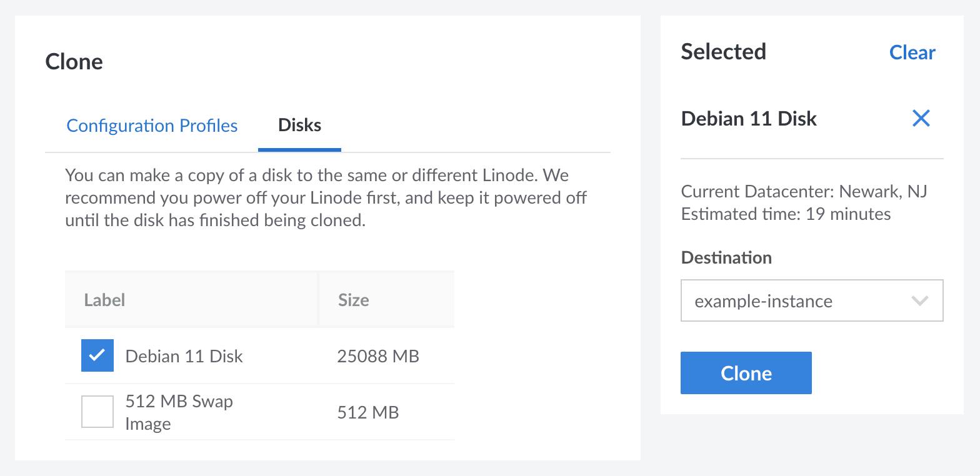Image resolution: width=980 pixels, height=476 pixels.
Task: Click the Estimated time 19 minutes text
Action: [x=786, y=214]
